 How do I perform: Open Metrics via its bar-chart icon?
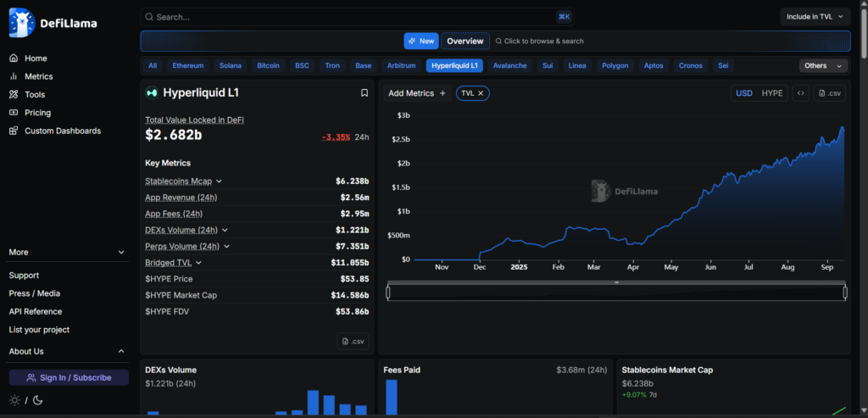pyautogui.click(x=14, y=76)
